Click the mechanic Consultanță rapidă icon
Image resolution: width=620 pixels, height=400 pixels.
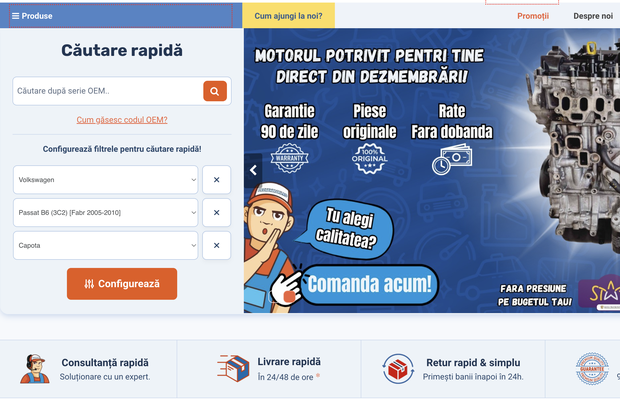(x=35, y=369)
